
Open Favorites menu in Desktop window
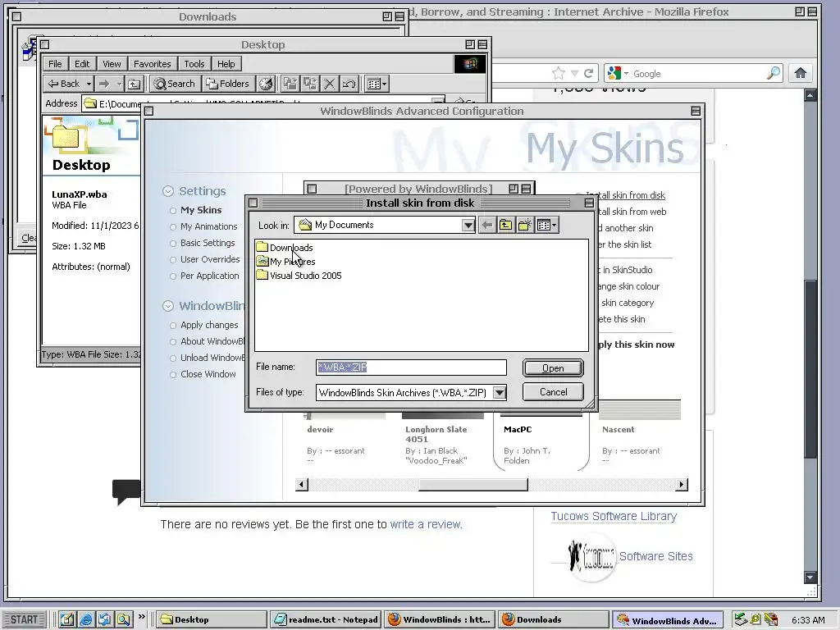point(152,64)
